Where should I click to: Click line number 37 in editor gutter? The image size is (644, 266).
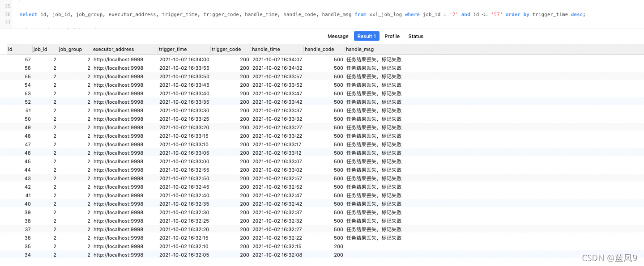(8, 23)
